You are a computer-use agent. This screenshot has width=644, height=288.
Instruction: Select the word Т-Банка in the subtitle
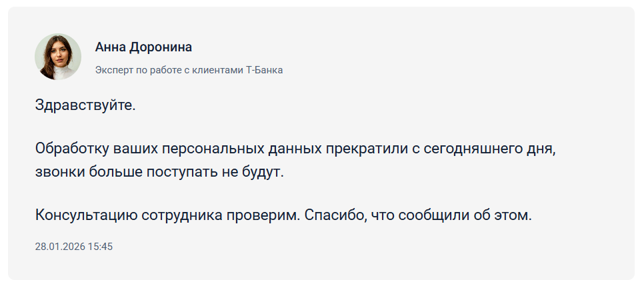coord(265,70)
